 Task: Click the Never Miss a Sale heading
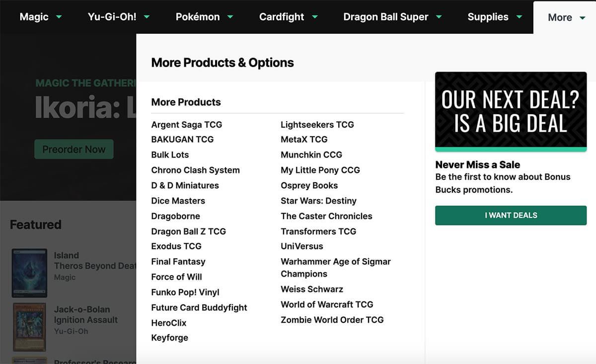click(478, 165)
